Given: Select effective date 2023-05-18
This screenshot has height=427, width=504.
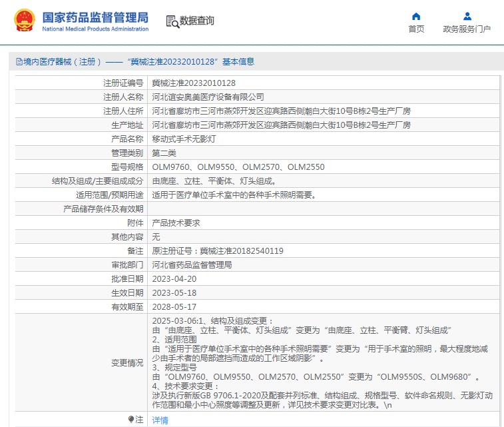Looking at the screenshot, I should pos(174,293).
